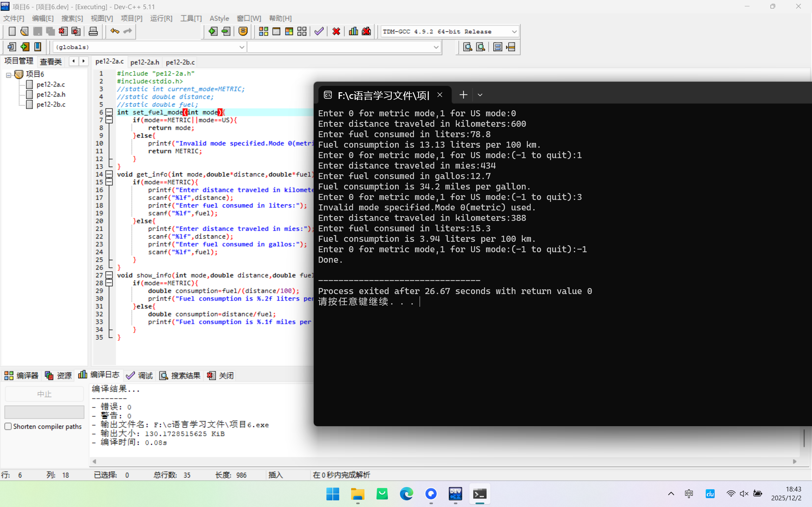The image size is (812, 507).
Task: Collapse the 项目6 project tree node
Action: (9, 75)
